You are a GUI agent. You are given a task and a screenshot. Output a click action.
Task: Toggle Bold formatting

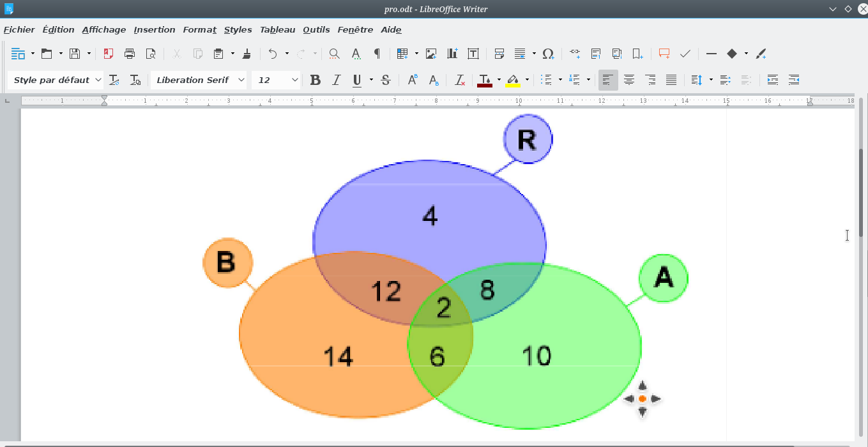point(315,80)
